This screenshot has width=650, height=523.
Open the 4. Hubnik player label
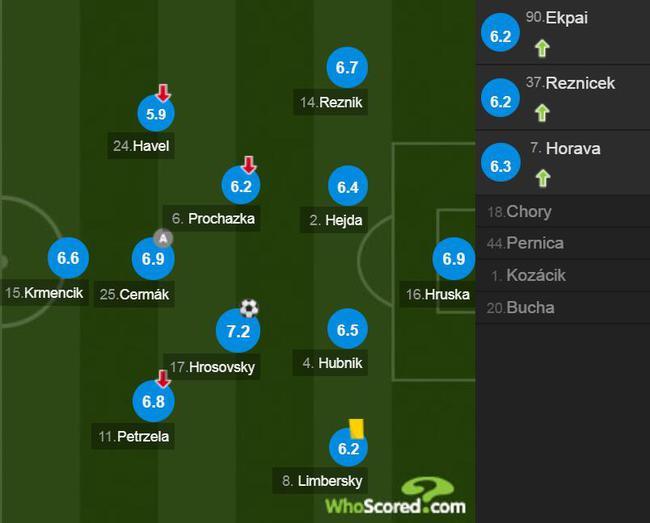pos(330,363)
